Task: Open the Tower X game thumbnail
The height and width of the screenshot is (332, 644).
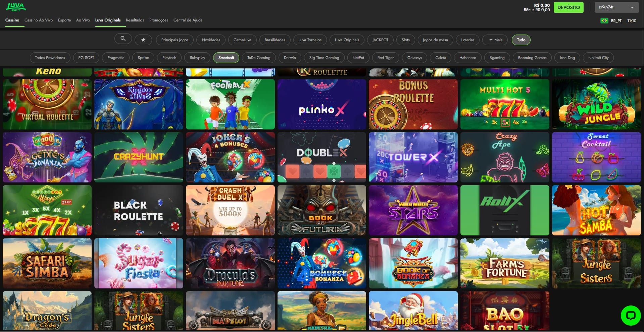Action: 413,157
